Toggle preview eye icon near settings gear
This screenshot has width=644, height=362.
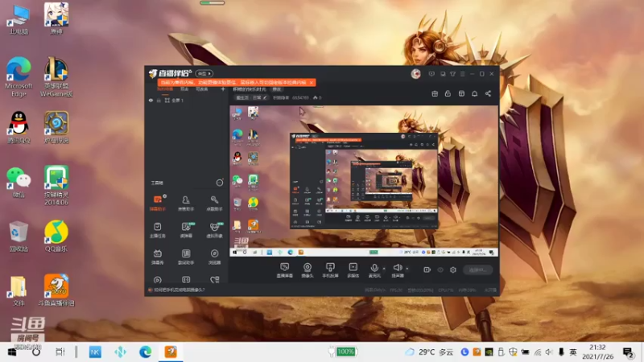[x=440, y=269]
